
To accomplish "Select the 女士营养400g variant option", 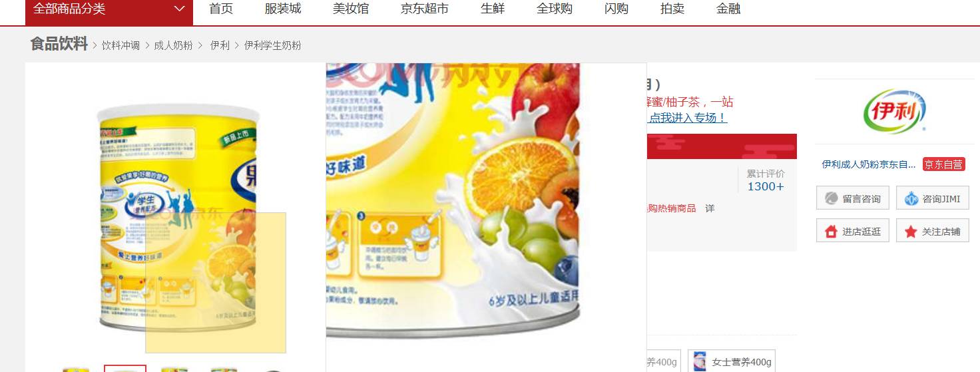I will click(732, 361).
